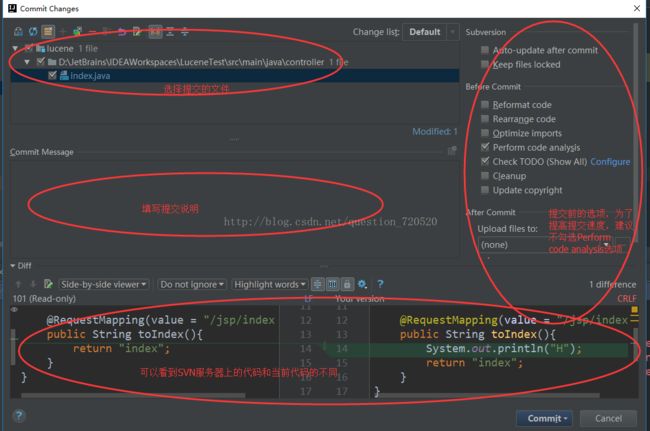Click the 1 difference label
This screenshot has height=431, width=650.
tap(612, 284)
